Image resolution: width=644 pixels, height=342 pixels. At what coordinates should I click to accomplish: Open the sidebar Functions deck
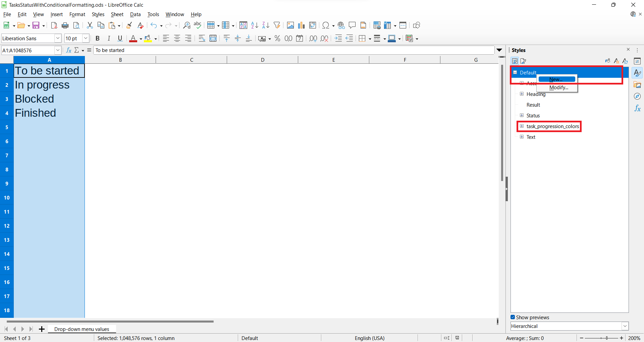[x=637, y=109]
